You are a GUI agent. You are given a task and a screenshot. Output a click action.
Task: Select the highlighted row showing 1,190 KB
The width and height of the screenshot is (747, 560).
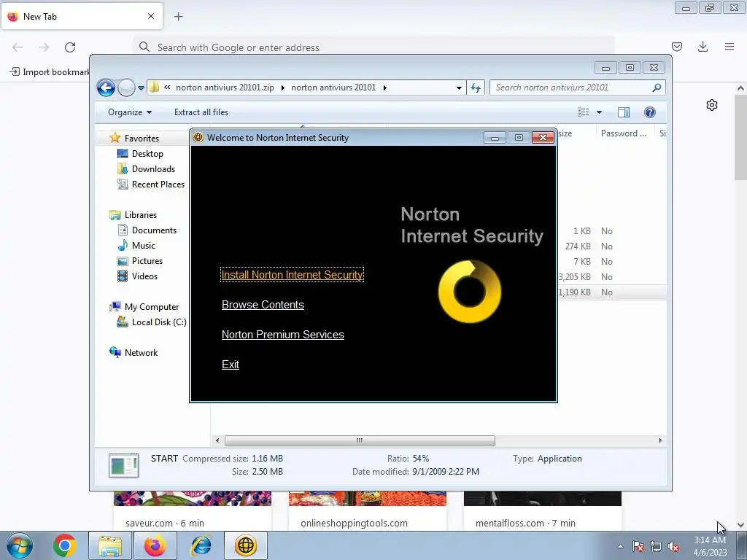coord(612,292)
